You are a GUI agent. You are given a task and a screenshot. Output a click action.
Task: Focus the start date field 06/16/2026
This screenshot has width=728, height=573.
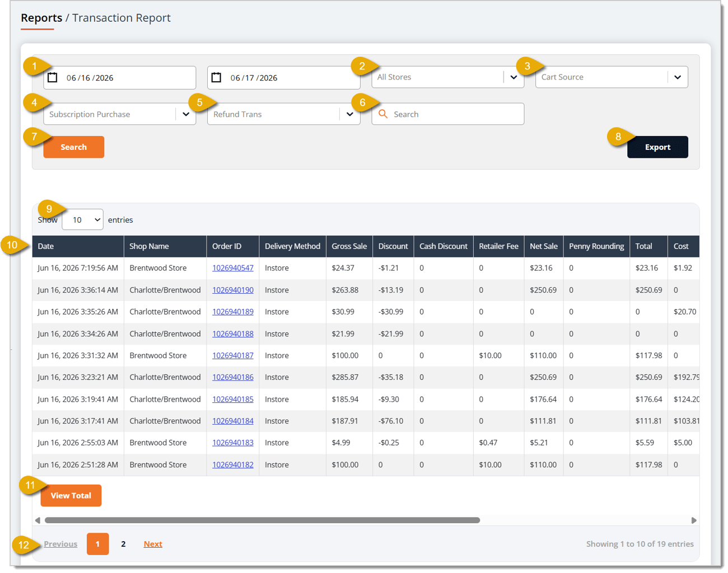120,78
